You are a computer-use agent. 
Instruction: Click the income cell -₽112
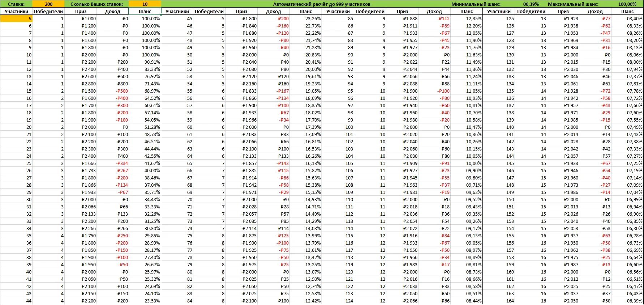click(x=434, y=18)
